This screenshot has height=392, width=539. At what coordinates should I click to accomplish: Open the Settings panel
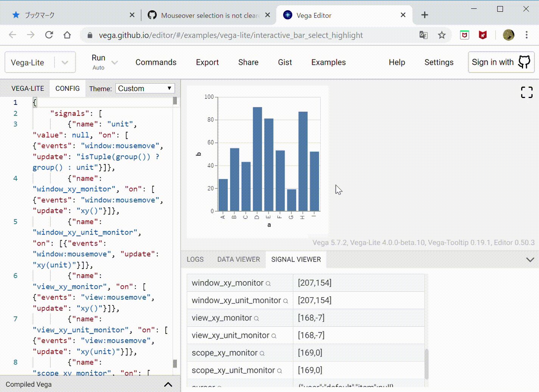click(439, 62)
